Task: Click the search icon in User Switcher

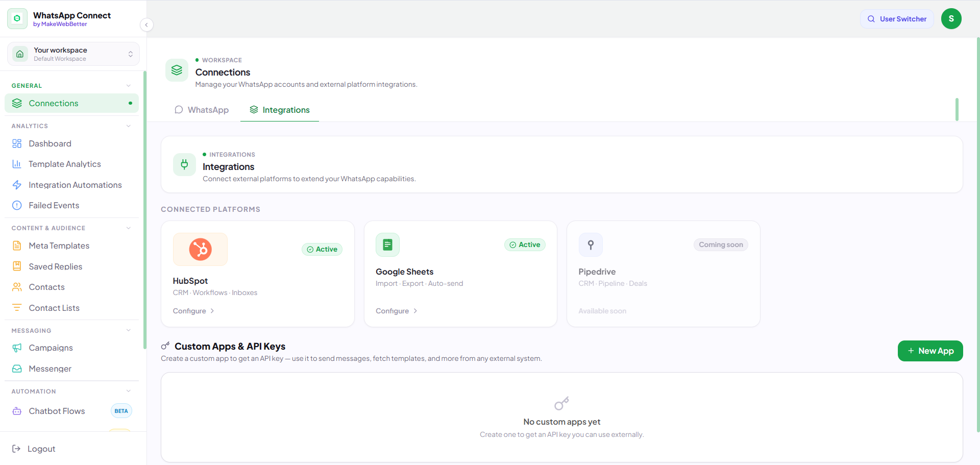Action: (x=871, y=19)
